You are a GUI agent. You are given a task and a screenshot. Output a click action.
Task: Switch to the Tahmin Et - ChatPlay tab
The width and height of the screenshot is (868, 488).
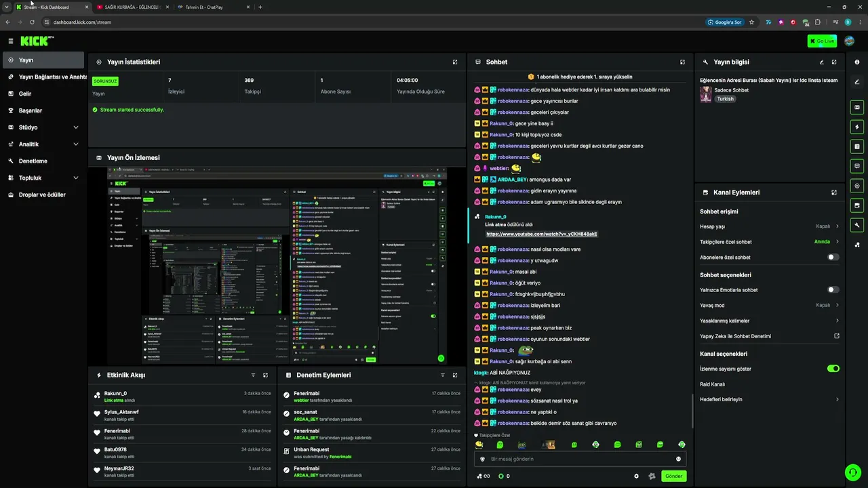[x=213, y=7]
